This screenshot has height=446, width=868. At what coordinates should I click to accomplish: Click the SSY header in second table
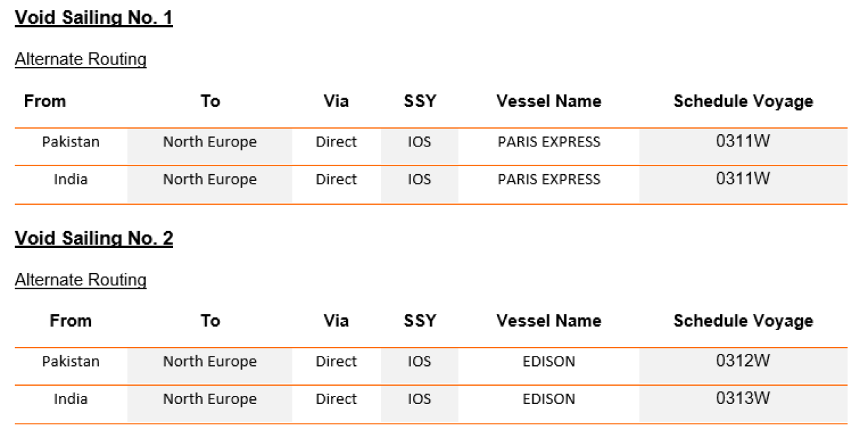pyautogui.click(x=420, y=321)
